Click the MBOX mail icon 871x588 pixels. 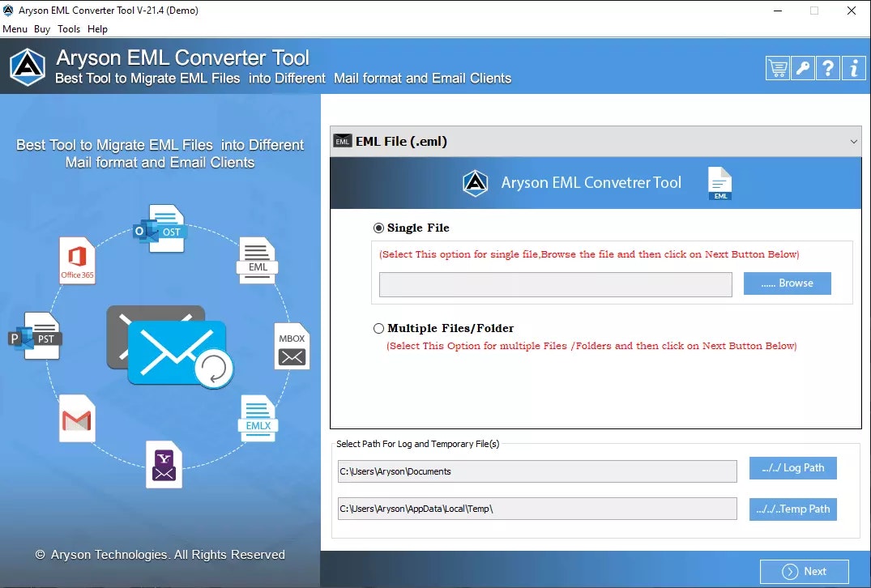point(292,346)
